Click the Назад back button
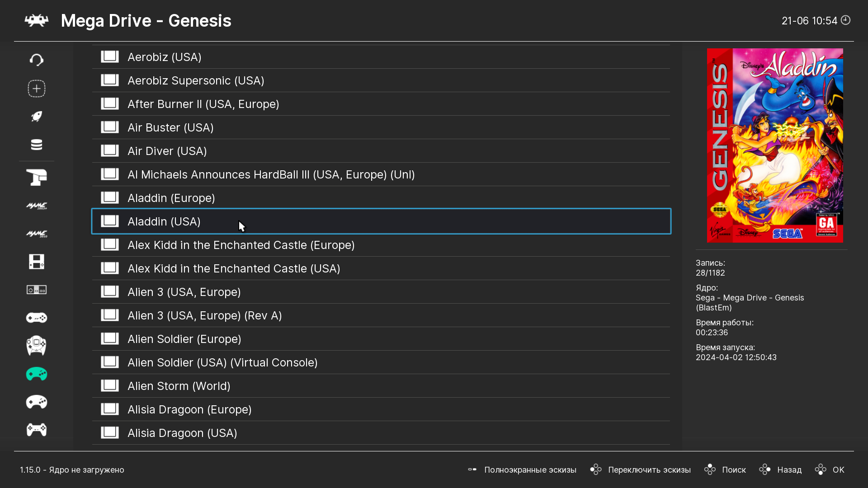Screen dimensions: 868x488 coord(781,469)
